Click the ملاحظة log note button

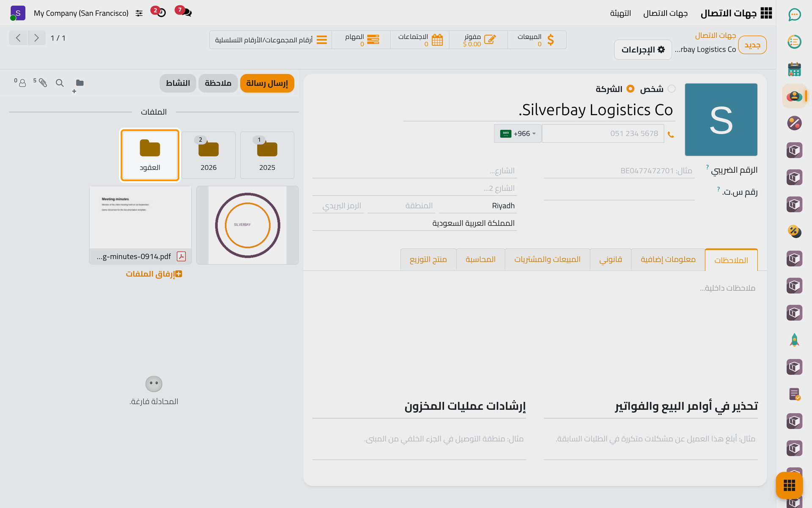click(218, 83)
